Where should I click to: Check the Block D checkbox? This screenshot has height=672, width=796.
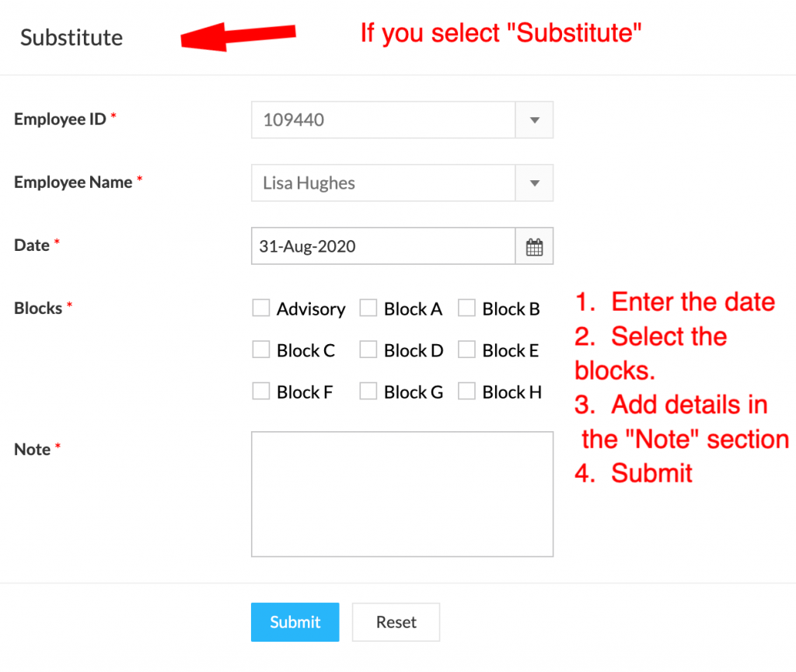(368, 350)
